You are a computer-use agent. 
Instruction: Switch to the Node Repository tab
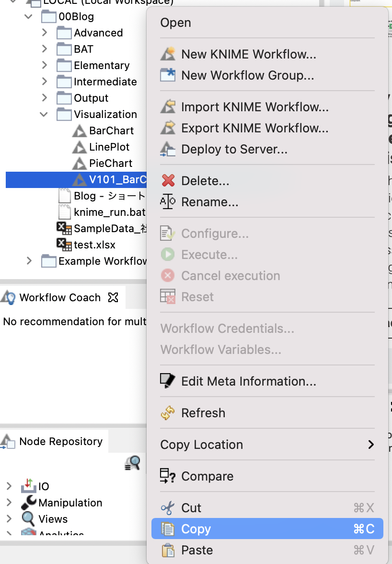[54, 441]
